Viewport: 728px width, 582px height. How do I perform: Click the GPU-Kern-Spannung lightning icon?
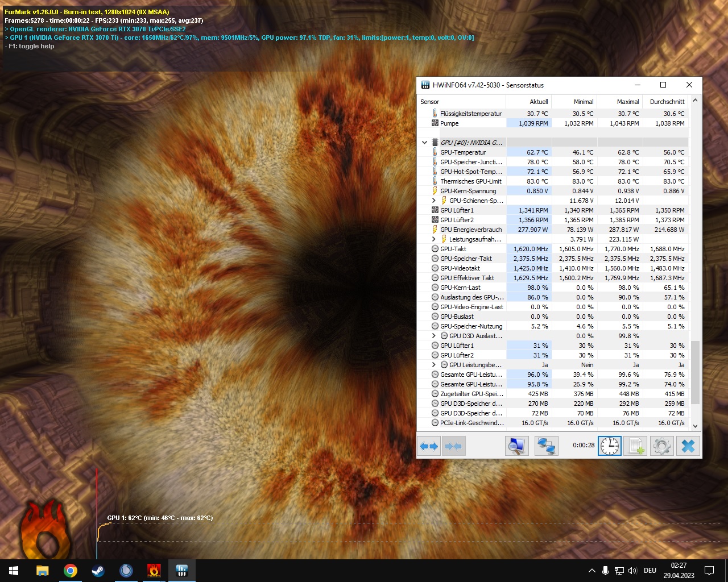435,190
